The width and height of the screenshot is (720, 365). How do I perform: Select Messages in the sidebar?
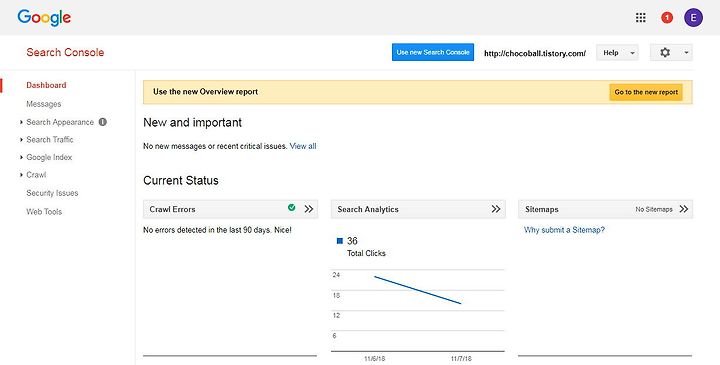pyautogui.click(x=44, y=104)
